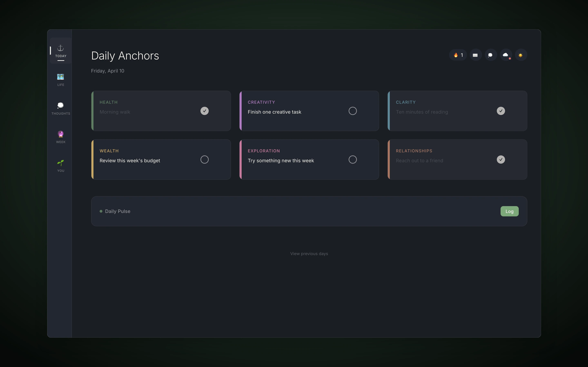Open the cloud icon with the red notification
The image size is (588, 367).
[x=506, y=55]
